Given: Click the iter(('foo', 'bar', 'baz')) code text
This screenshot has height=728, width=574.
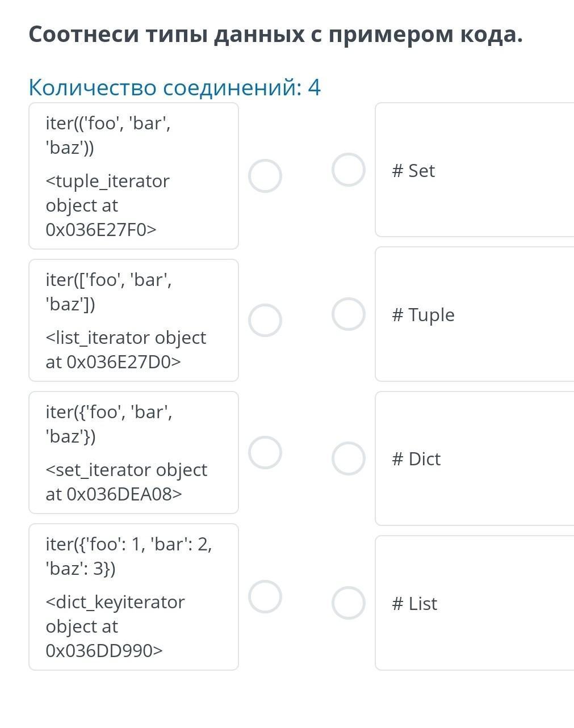Looking at the screenshot, I should (108, 135).
